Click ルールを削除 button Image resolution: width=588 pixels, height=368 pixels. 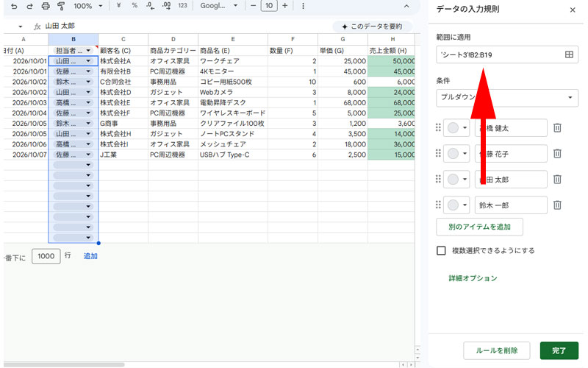click(497, 351)
